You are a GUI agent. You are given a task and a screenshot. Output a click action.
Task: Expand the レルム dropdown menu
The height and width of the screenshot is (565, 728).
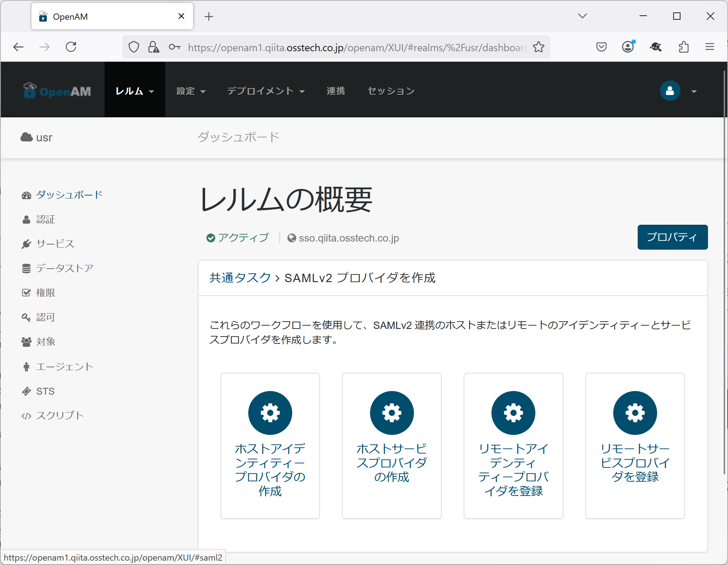tap(135, 91)
